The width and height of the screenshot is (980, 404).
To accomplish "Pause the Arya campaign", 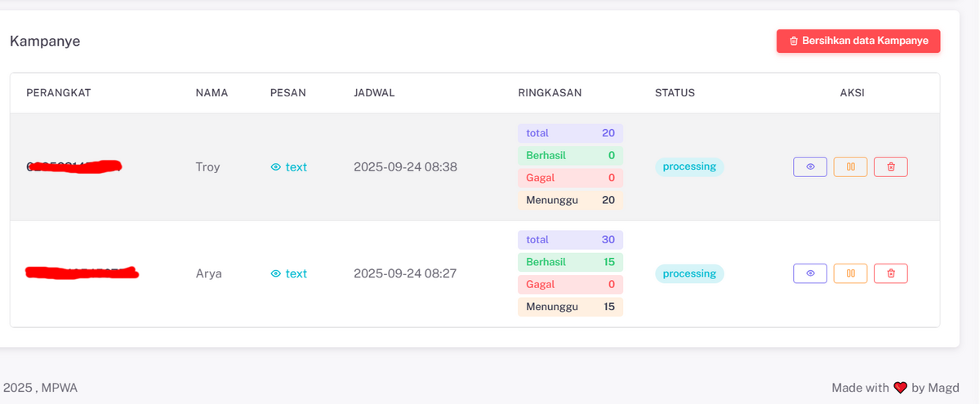I will pyautogui.click(x=850, y=273).
